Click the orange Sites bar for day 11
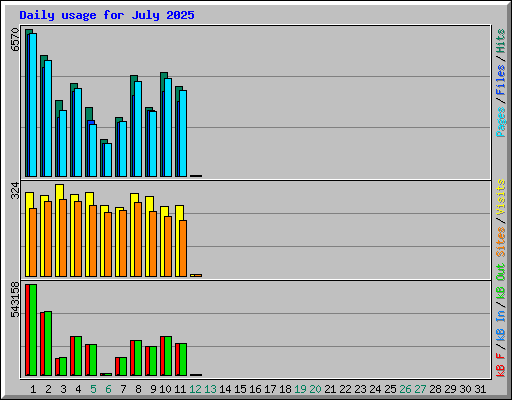 183,248
